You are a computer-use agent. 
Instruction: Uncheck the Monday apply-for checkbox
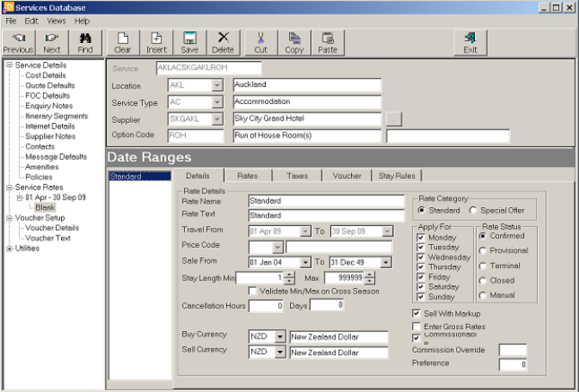(x=422, y=236)
